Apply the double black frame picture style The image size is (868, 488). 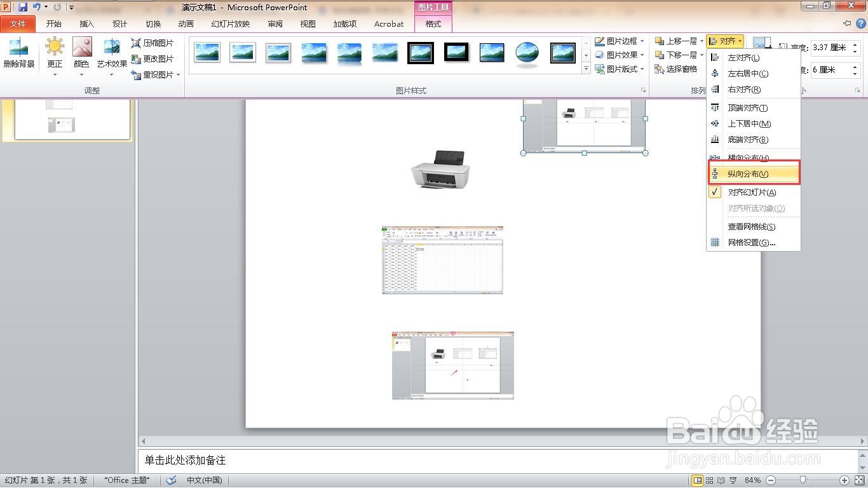coord(421,53)
